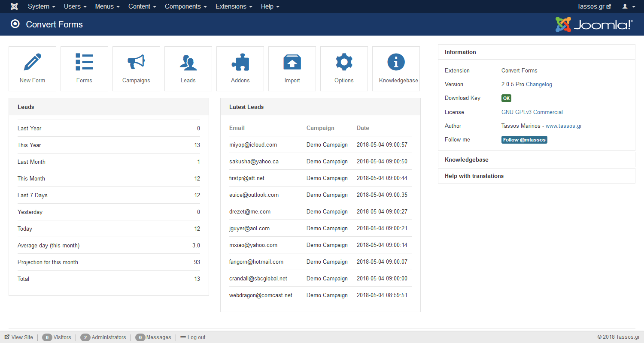The width and height of the screenshot is (644, 343).
Task: Click the Campaign column header in Latest Leads
Action: pos(320,128)
